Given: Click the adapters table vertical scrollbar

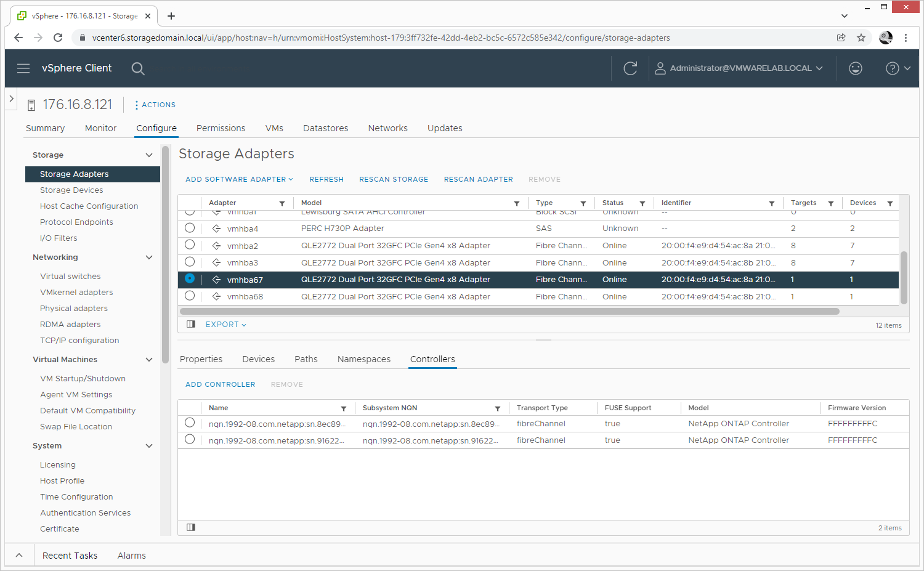Looking at the screenshot, I should tap(904, 277).
